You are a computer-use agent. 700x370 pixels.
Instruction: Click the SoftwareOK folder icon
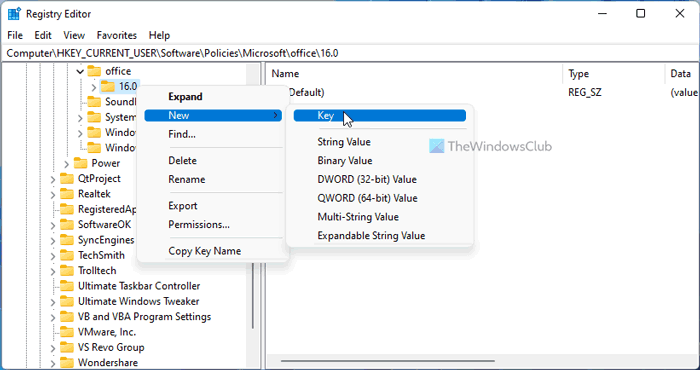pyautogui.click(x=67, y=224)
